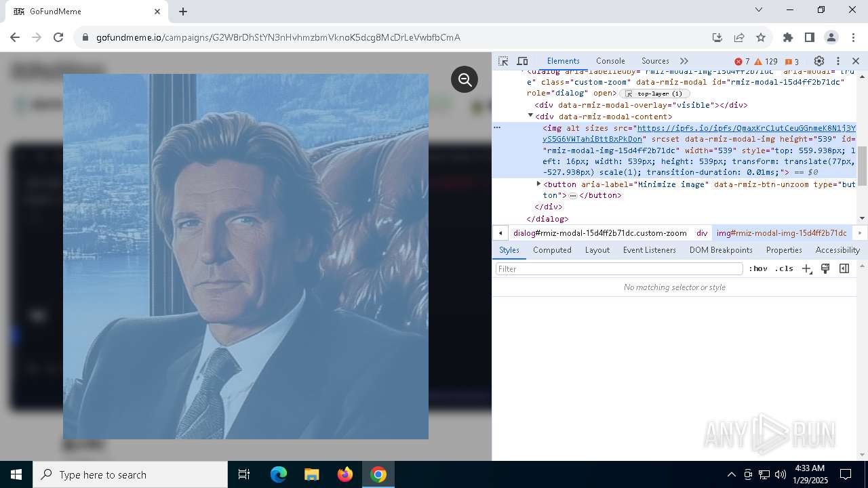Launch Microsoft Edge from taskbar
The height and width of the screenshot is (488, 868).
pyautogui.click(x=279, y=474)
